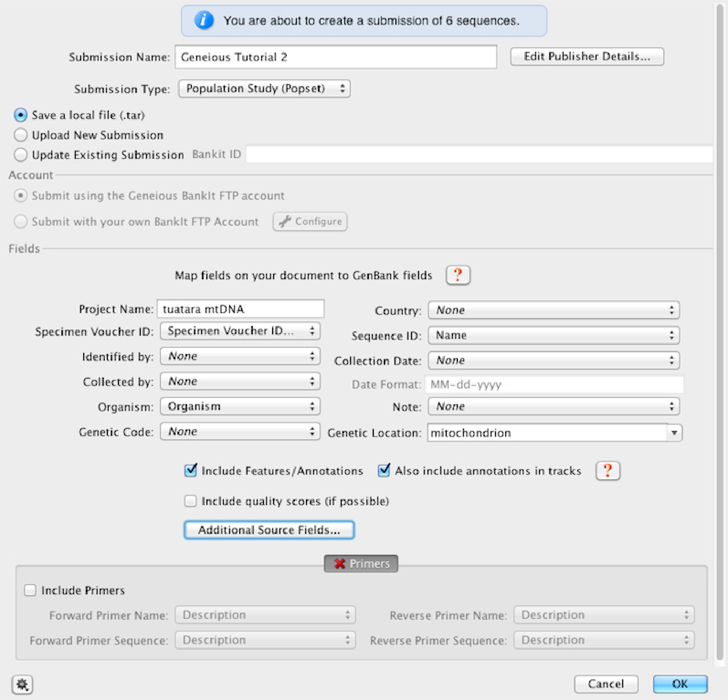Screen dimensions: 728x700
Task: Open Country dropdown
Action: [x=554, y=310]
